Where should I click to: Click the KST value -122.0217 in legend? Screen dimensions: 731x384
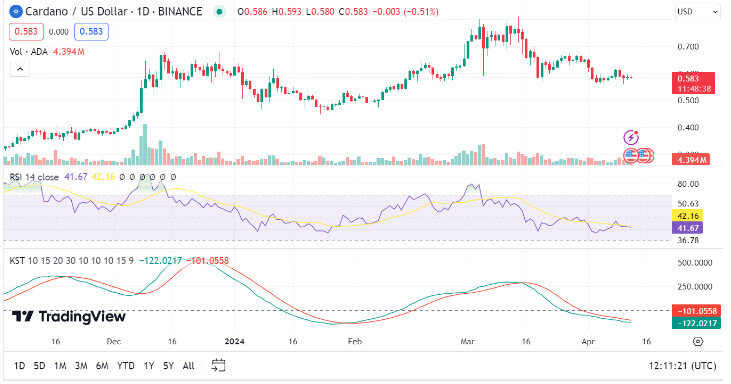(x=160, y=261)
